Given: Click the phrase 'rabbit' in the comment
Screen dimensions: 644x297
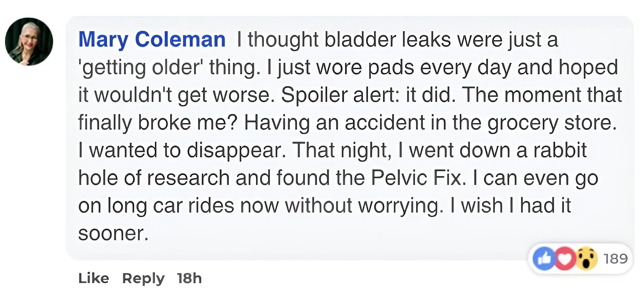Looking at the screenshot, I should [560, 150].
